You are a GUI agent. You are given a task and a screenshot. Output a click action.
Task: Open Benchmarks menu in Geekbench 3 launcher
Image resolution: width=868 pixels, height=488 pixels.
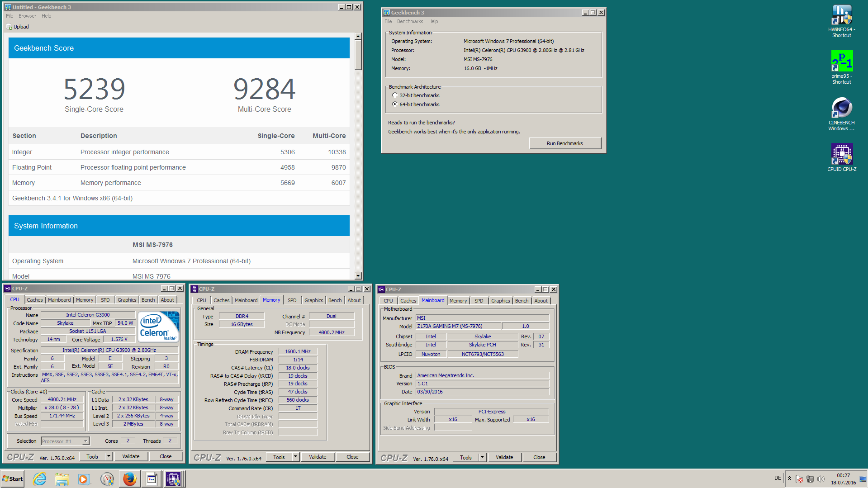coord(410,21)
